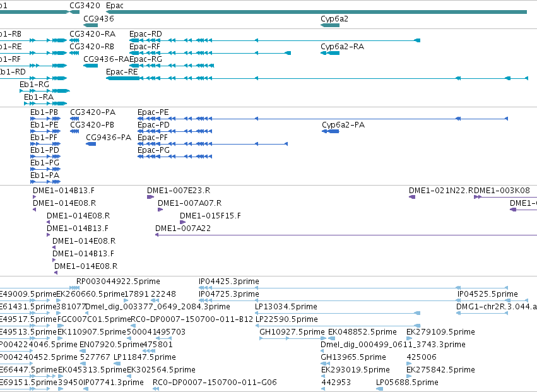Open the Eb1-RA transcript label

[38, 97]
